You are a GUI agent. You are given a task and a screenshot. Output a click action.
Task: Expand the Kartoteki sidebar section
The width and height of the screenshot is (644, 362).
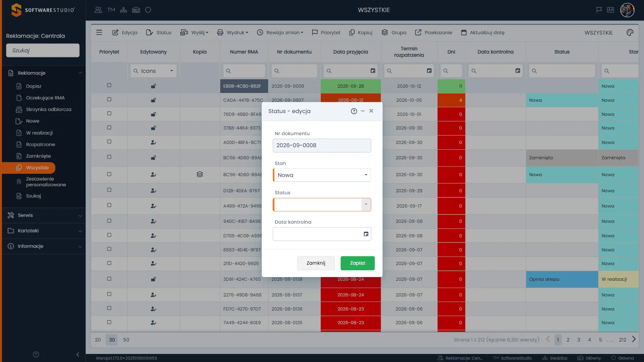point(43,231)
